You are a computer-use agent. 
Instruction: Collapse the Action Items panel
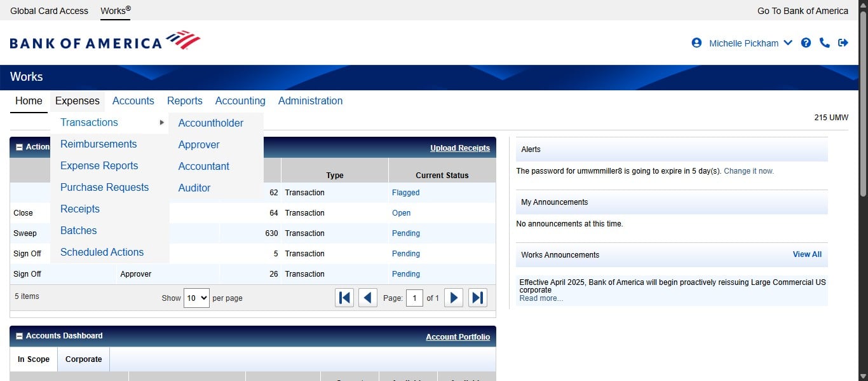click(x=19, y=148)
